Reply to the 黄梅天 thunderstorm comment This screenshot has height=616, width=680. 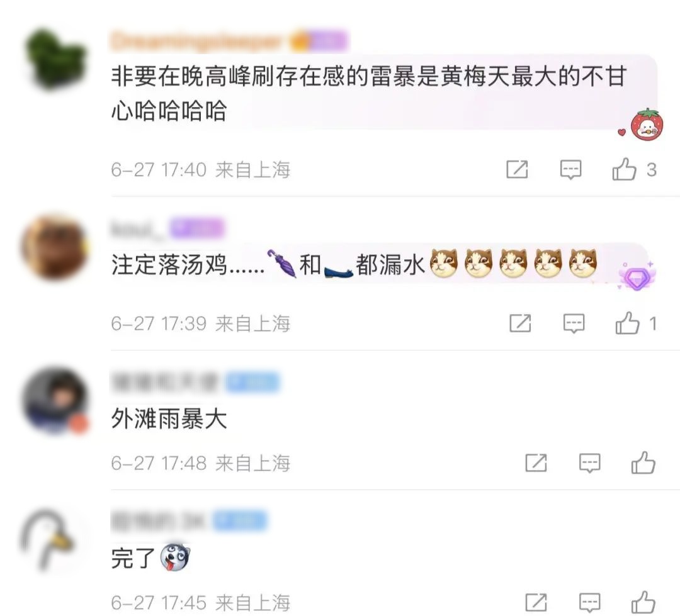coord(570,169)
